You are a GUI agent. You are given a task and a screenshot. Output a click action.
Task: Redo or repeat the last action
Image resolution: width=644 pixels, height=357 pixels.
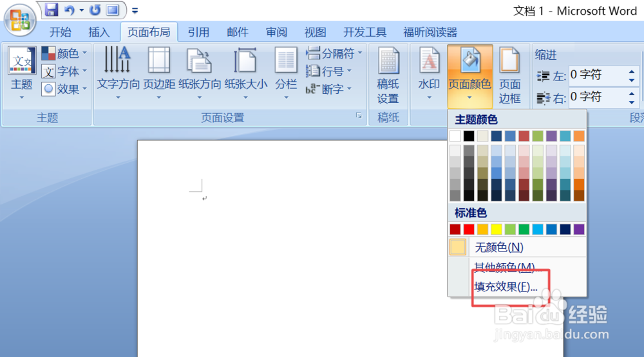click(95, 10)
